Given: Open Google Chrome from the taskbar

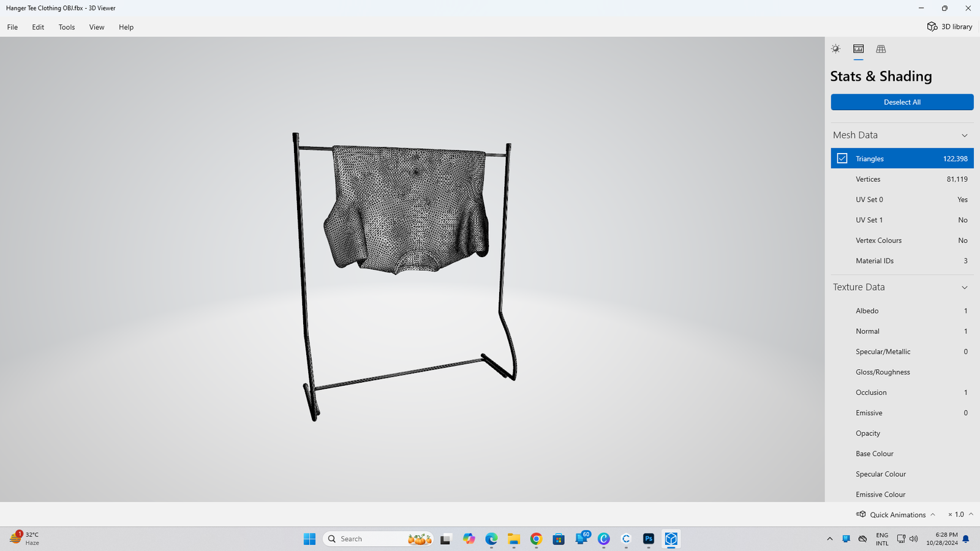Looking at the screenshot, I should click(536, 539).
